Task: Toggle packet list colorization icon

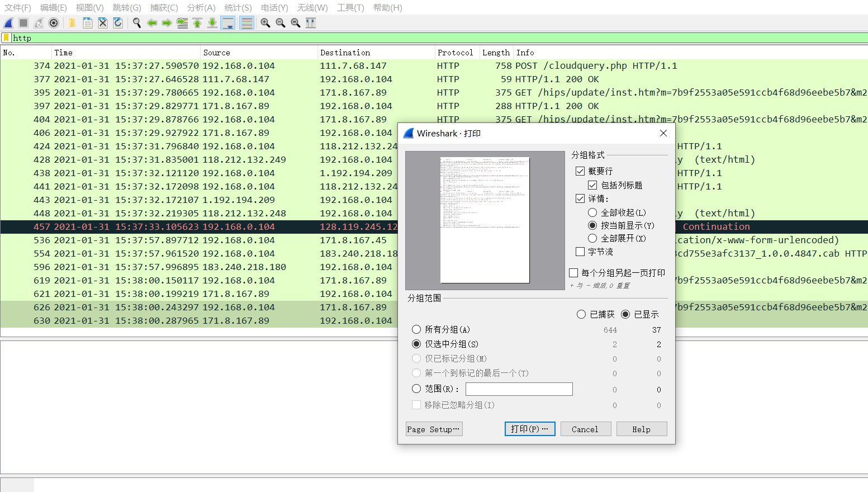Action: [246, 23]
